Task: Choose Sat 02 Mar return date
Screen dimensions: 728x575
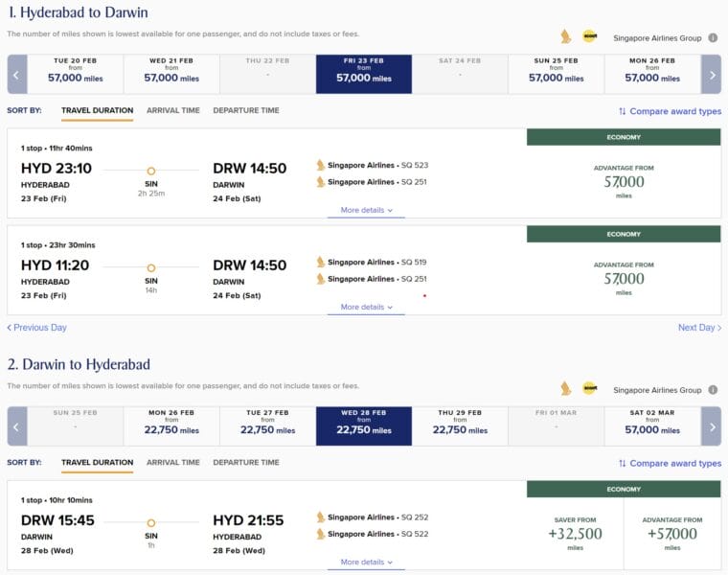Action: (x=652, y=425)
